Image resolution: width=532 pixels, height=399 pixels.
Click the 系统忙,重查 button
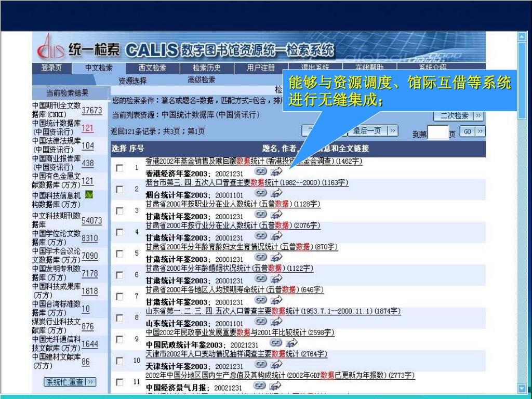70,382
